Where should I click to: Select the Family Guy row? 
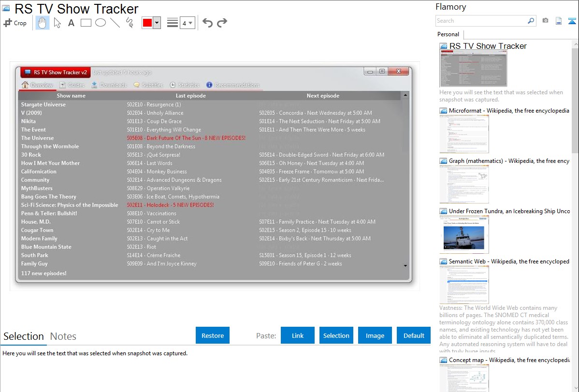(x=210, y=263)
